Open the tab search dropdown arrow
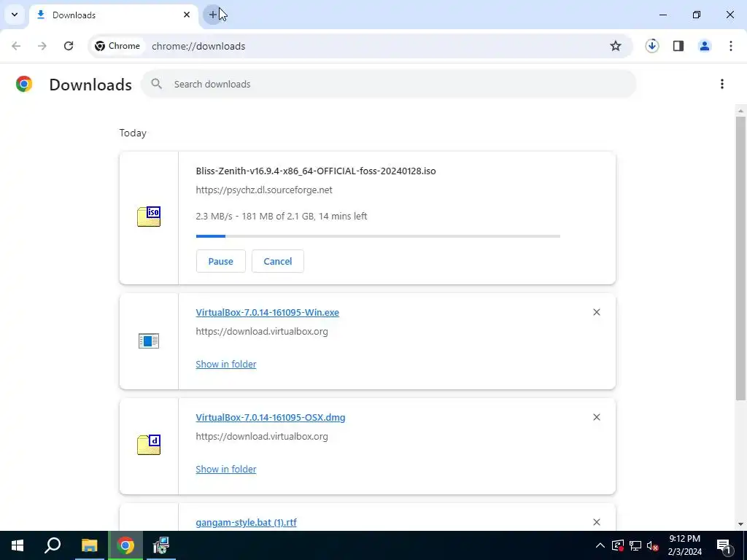 (x=15, y=15)
